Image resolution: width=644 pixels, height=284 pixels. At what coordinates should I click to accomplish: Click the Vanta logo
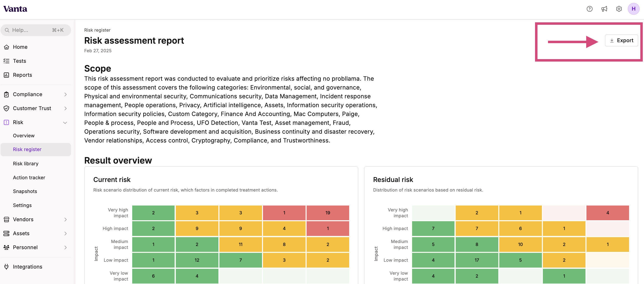15,9
